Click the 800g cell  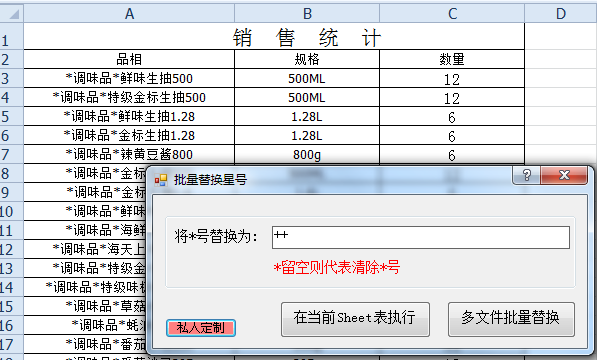coord(307,155)
